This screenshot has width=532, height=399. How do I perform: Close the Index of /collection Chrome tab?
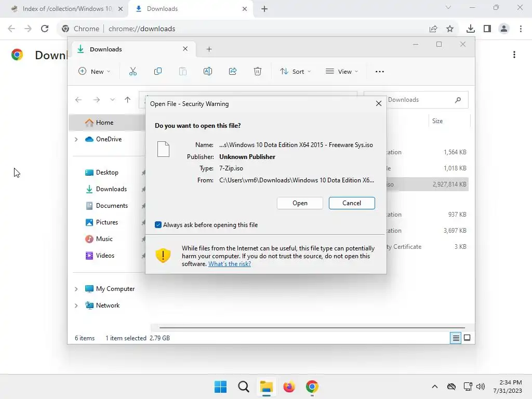[121, 9]
